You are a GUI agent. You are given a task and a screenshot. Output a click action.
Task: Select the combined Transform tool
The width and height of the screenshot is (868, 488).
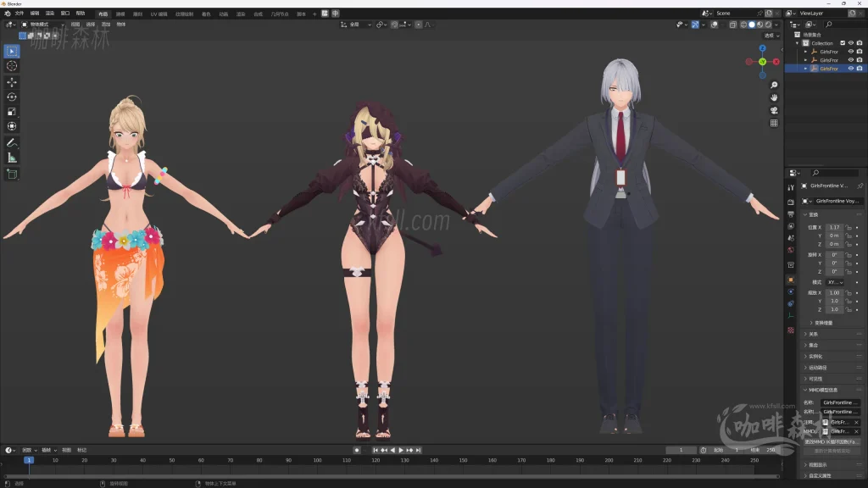[x=12, y=126]
